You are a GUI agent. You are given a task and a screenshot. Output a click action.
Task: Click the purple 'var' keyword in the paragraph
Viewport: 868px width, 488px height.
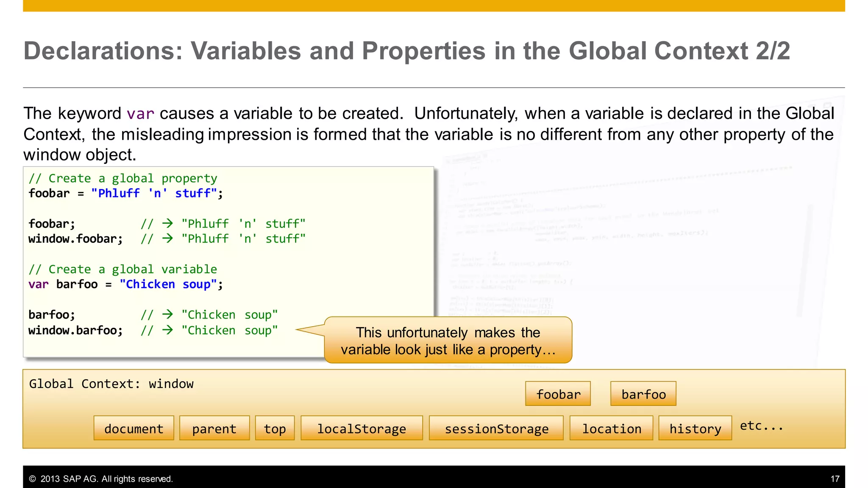tap(140, 114)
